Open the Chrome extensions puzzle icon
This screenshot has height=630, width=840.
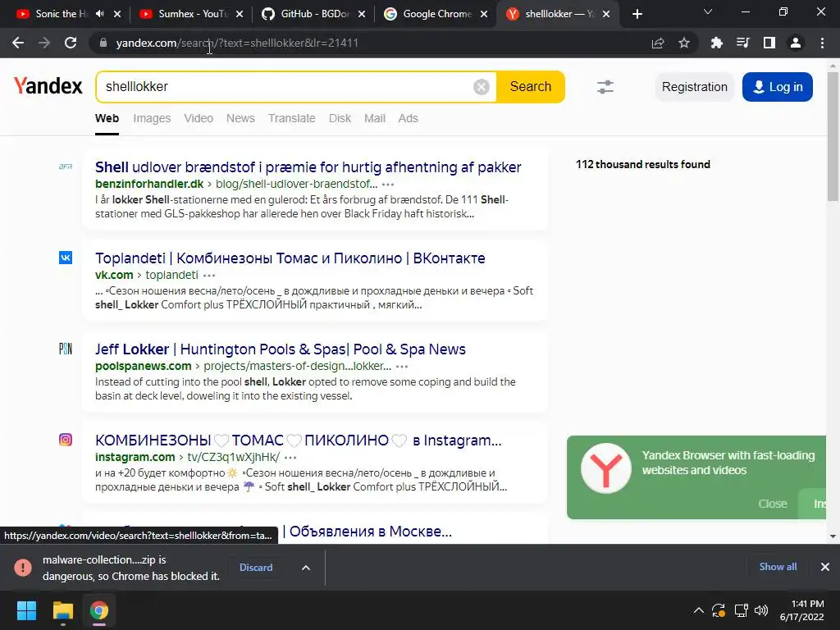click(x=716, y=43)
